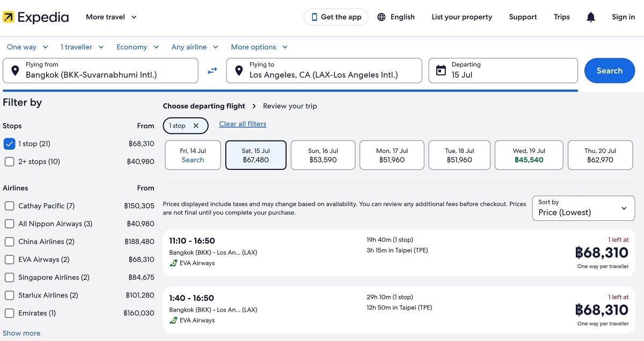The width and height of the screenshot is (644, 341).
Task: Filter by EVA Airways
Action: pyautogui.click(x=9, y=260)
